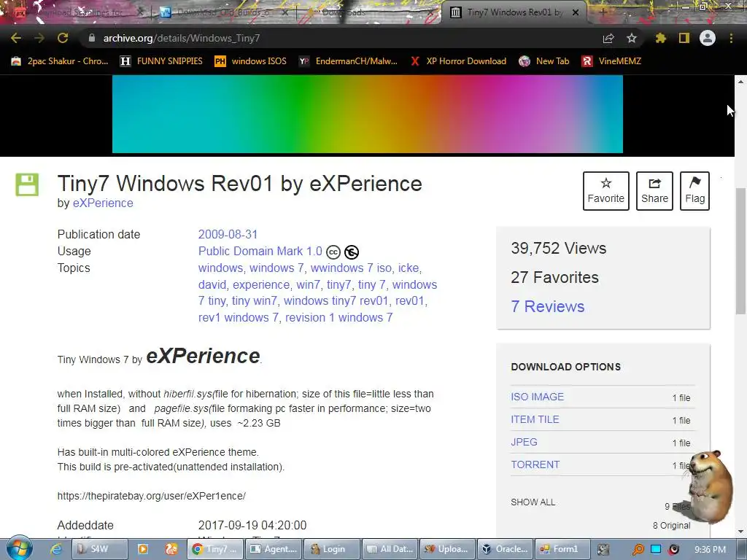
Task: Switch to the Oracle... VirtualBox taskbar window
Action: tap(505, 549)
